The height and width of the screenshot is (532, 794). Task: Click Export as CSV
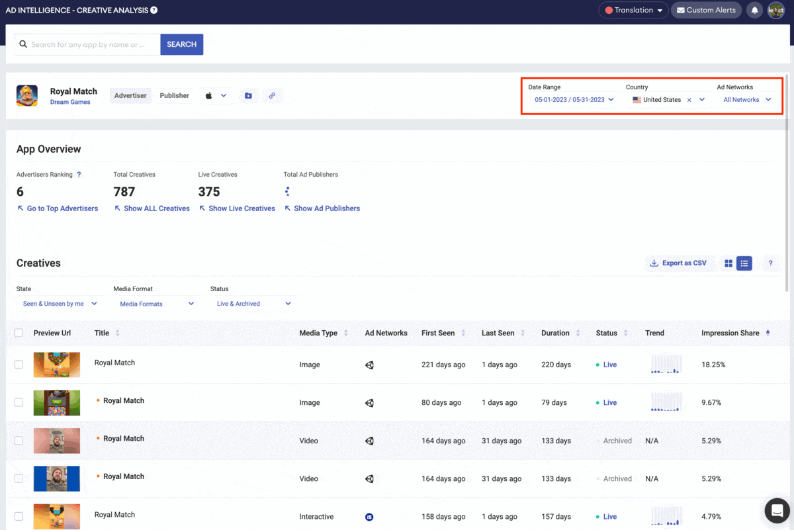pyautogui.click(x=679, y=263)
